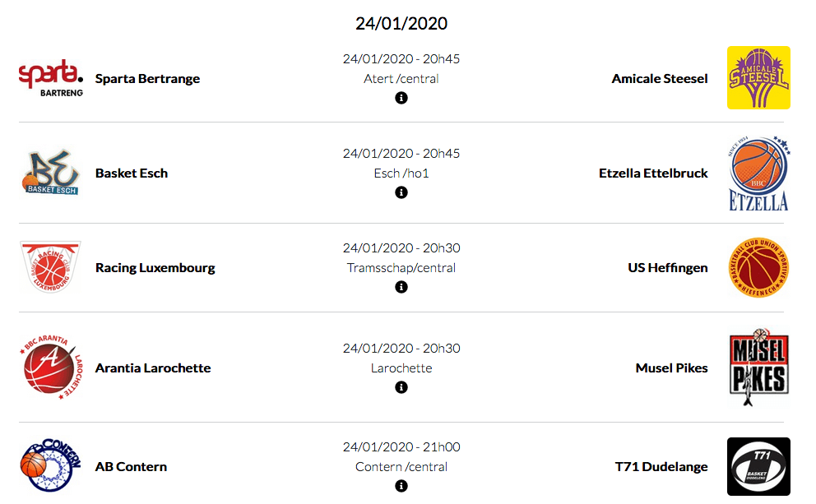Click the Basket Esch team logo

coord(50,173)
